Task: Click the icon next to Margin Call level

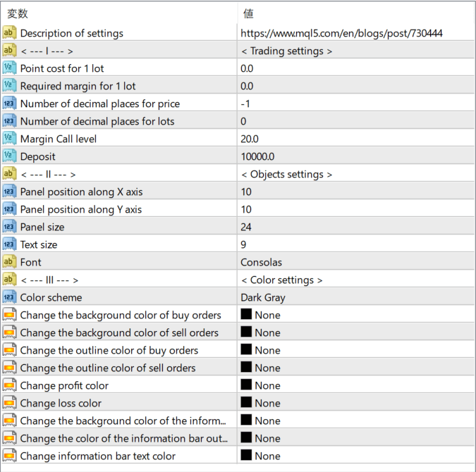Action: point(9,139)
